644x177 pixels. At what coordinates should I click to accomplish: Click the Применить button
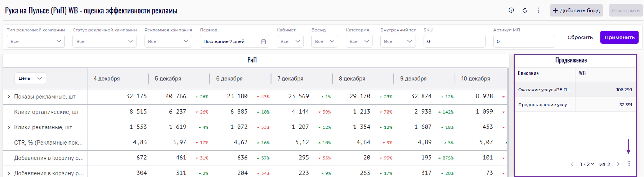pyautogui.click(x=619, y=37)
